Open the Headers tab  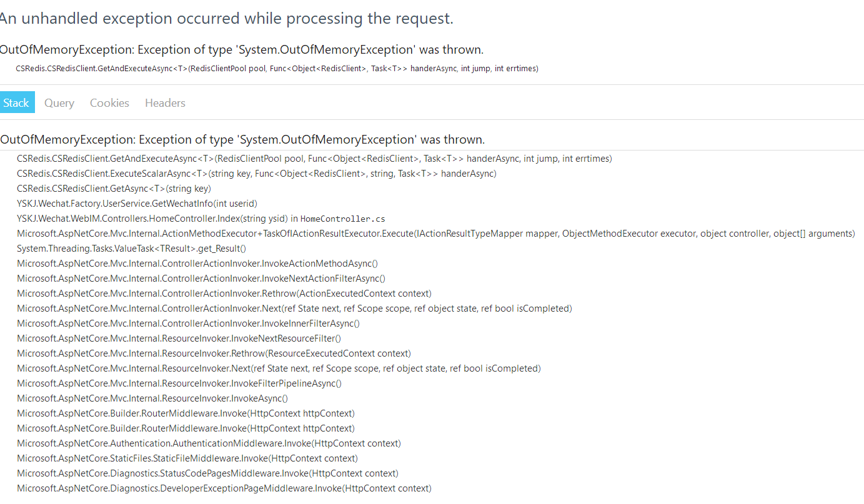tap(164, 102)
